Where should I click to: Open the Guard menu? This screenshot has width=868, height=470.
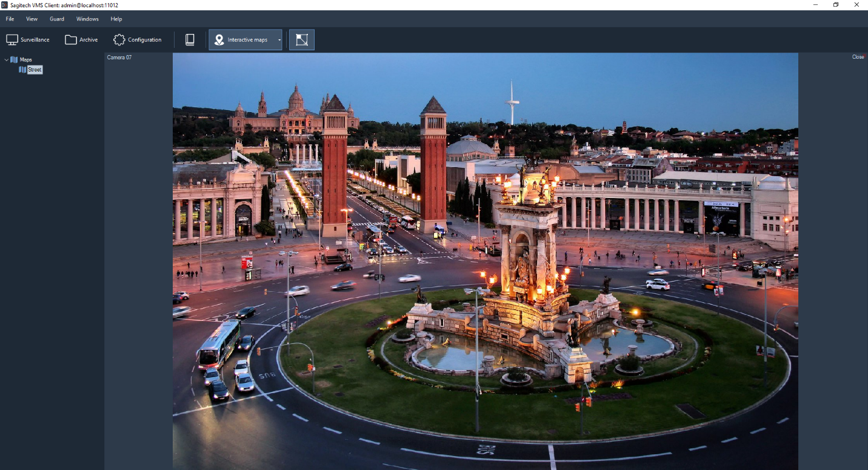[57, 19]
